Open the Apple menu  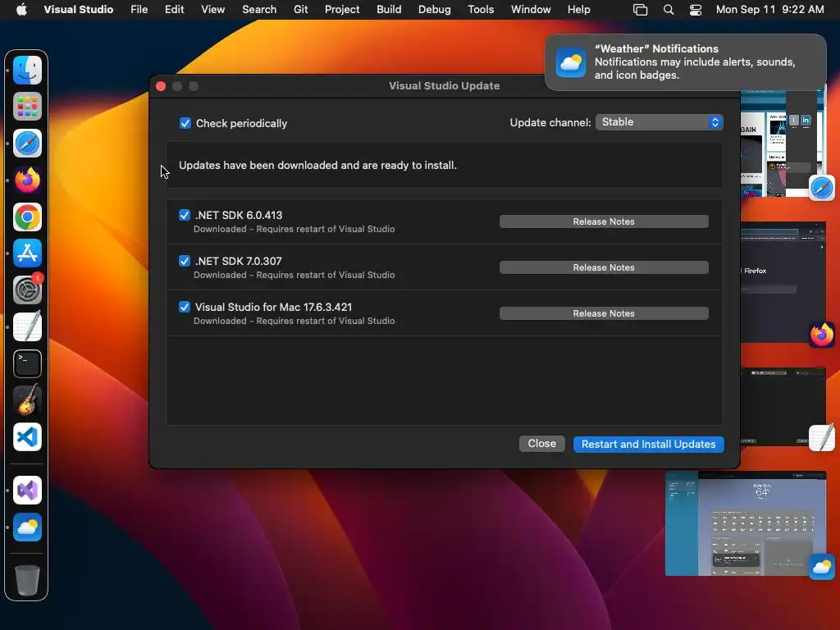coord(21,9)
